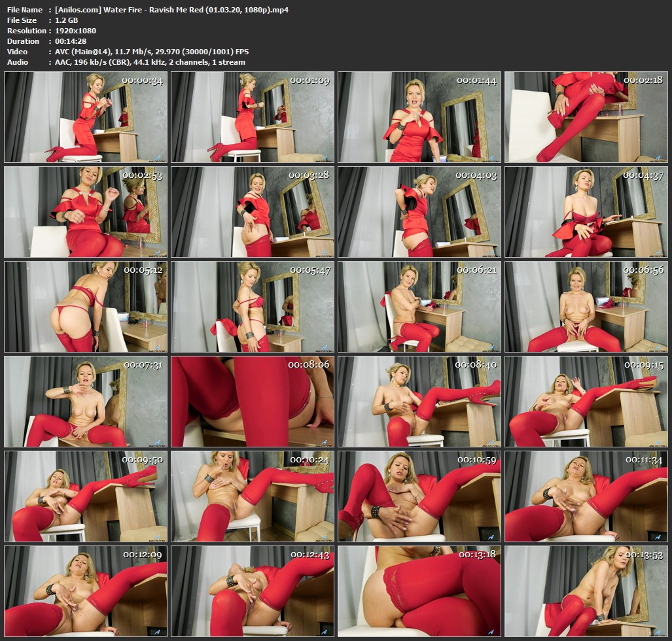This screenshot has height=641, width=672.
Task: Select the frame at 00:11:34
Action: [x=586, y=496]
